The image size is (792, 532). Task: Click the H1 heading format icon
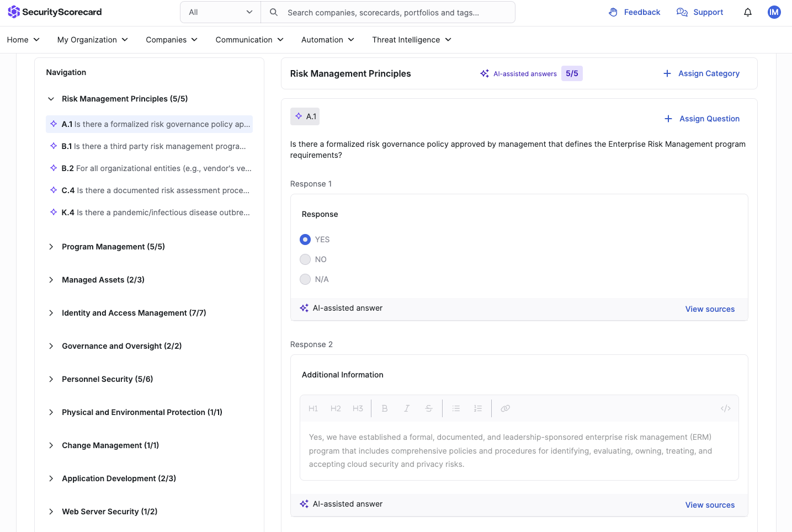point(313,408)
